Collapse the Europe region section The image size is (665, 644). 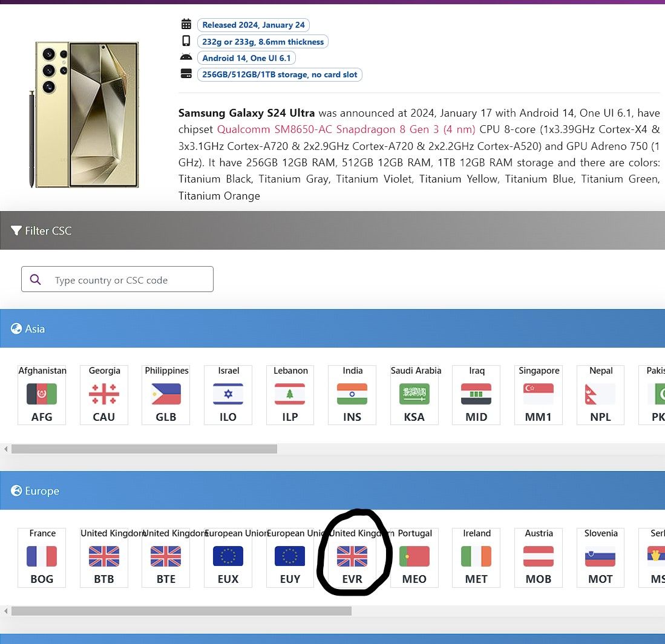pos(333,491)
